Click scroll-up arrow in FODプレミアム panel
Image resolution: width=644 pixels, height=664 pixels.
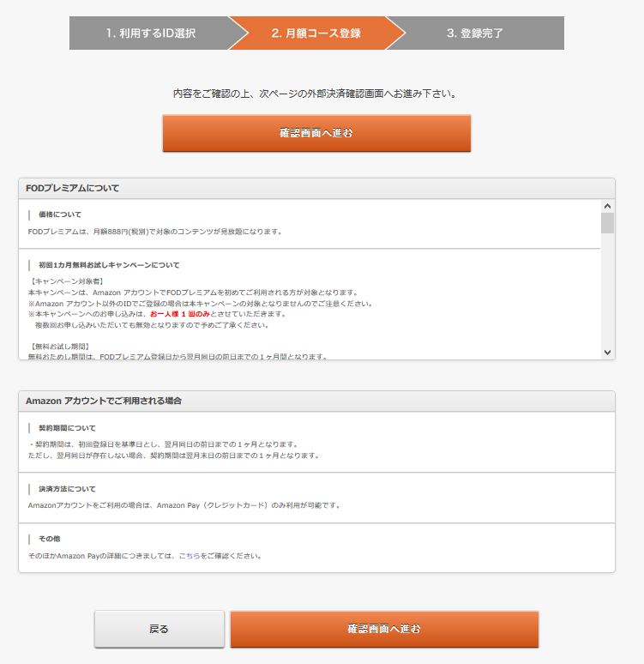tap(607, 206)
